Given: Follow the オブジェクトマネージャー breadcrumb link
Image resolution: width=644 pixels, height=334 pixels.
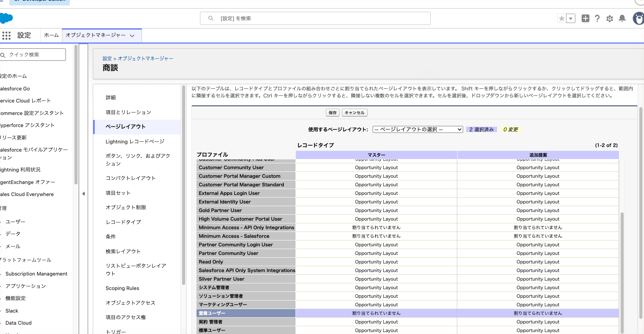Looking at the screenshot, I should coord(145,58).
